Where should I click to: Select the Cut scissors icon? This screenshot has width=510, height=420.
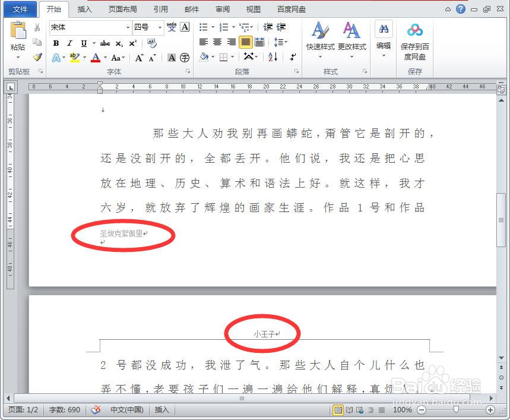coord(37,27)
